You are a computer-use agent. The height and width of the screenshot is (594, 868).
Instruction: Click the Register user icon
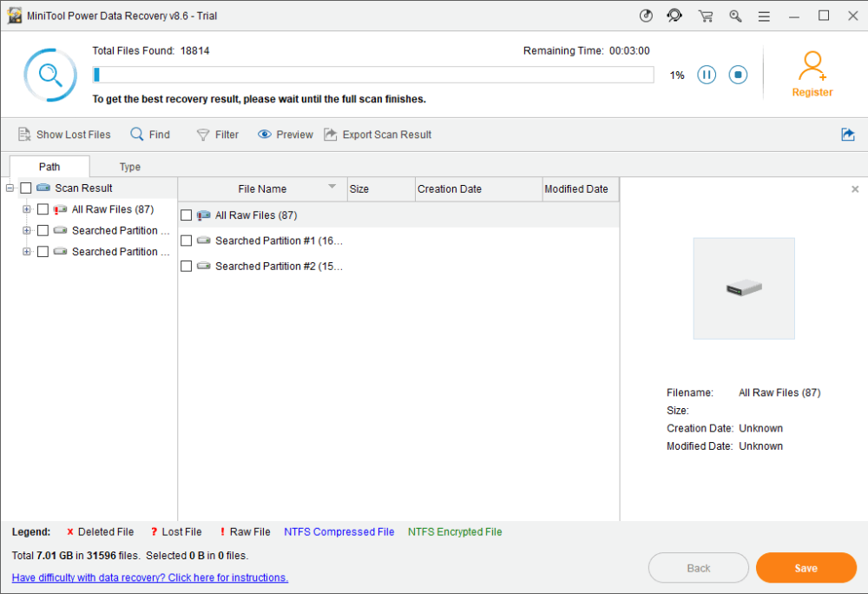(812, 66)
